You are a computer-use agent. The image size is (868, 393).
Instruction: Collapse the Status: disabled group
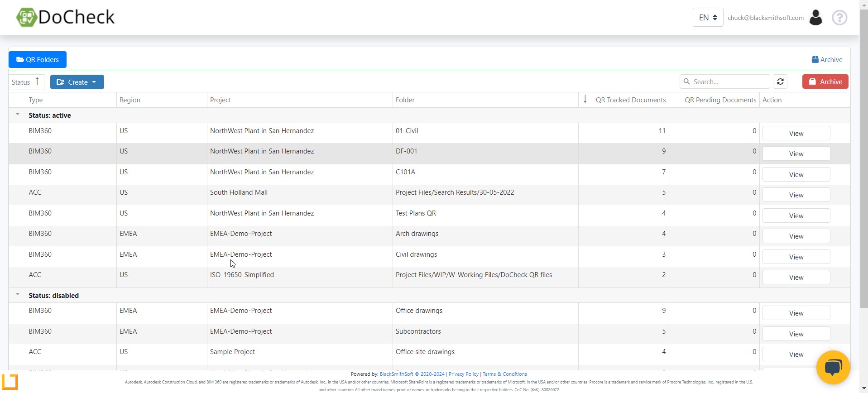click(x=18, y=295)
